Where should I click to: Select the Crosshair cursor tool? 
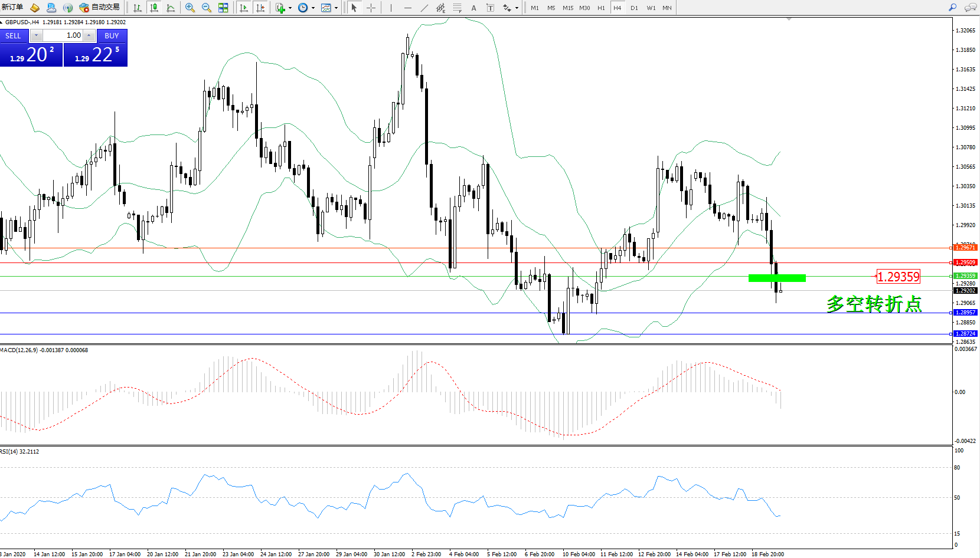[371, 8]
